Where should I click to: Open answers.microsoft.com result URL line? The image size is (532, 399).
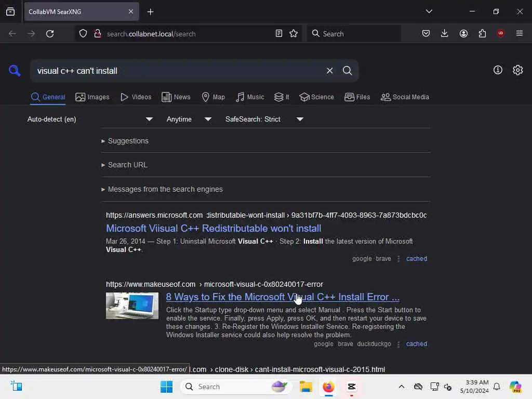click(267, 215)
